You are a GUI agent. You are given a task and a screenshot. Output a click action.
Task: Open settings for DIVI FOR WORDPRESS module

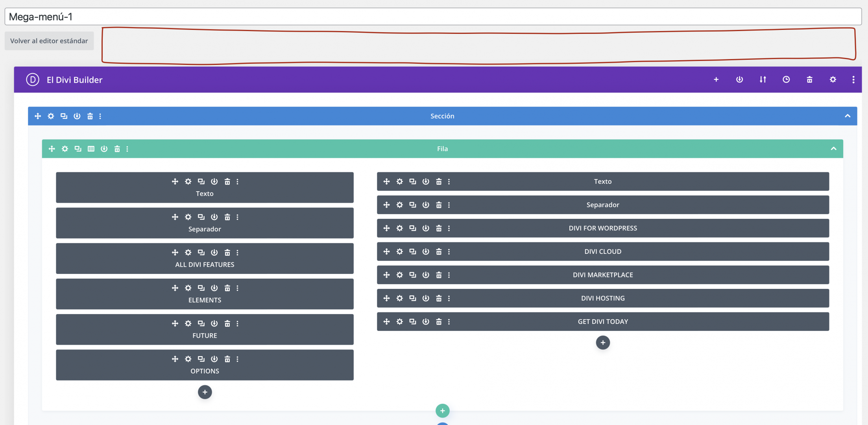pos(400,228)
